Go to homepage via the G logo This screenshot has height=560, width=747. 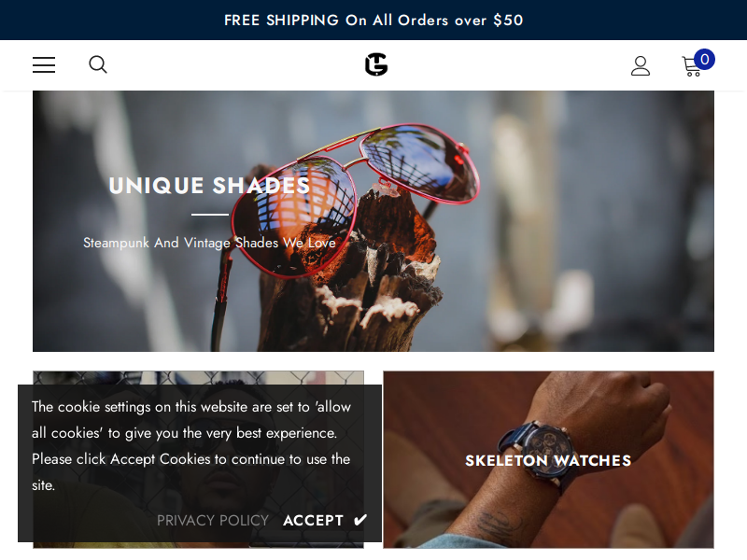click(376, 64)
